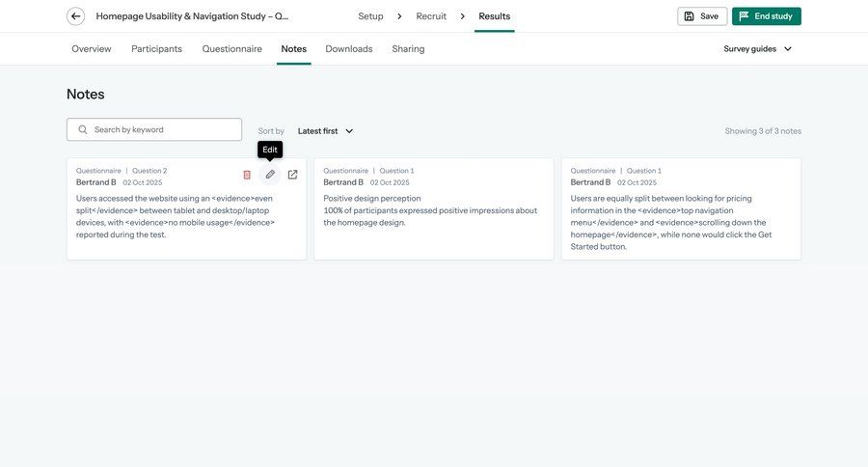Click the Sort by label

click(271, 131)
